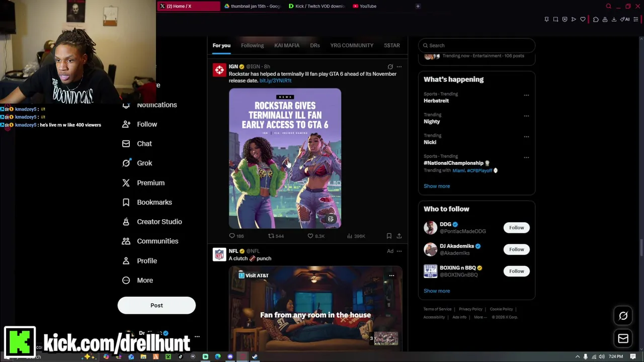Bookmark the IGN post

[x=389, y=236]
